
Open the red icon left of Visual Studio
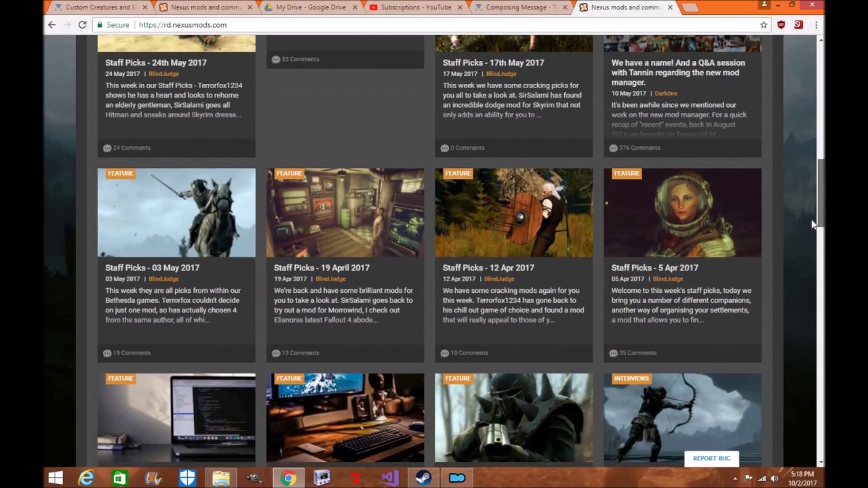click(356, 478)
